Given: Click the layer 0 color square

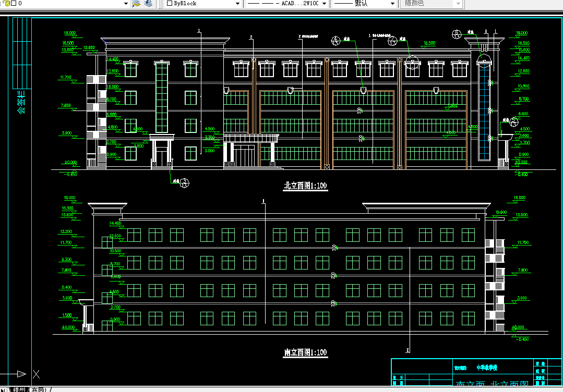Looking at the screenshot, I should pyautogui.click(x=14, y=3).
